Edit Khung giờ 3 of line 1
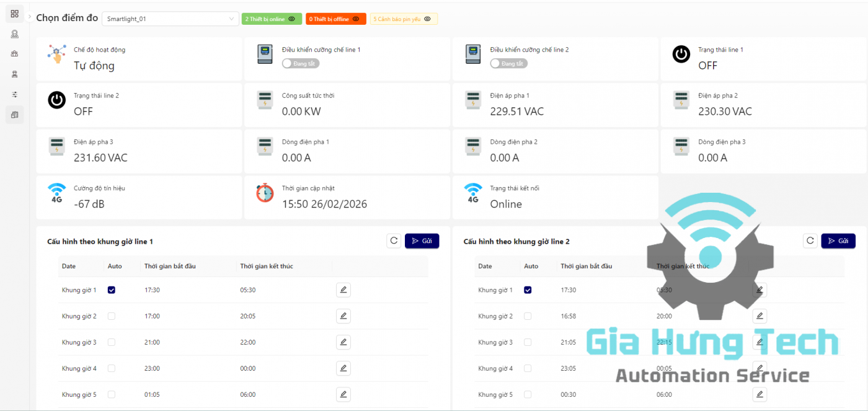The image size is (868, 411). tap(343, 342)
